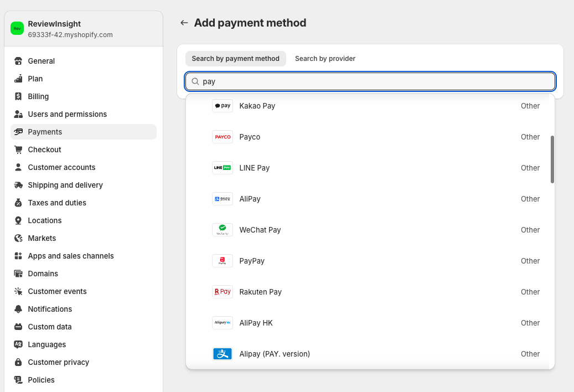Click the Rakuten Pay logo
This screenshot has height=392, width=574.
[222, 291]
